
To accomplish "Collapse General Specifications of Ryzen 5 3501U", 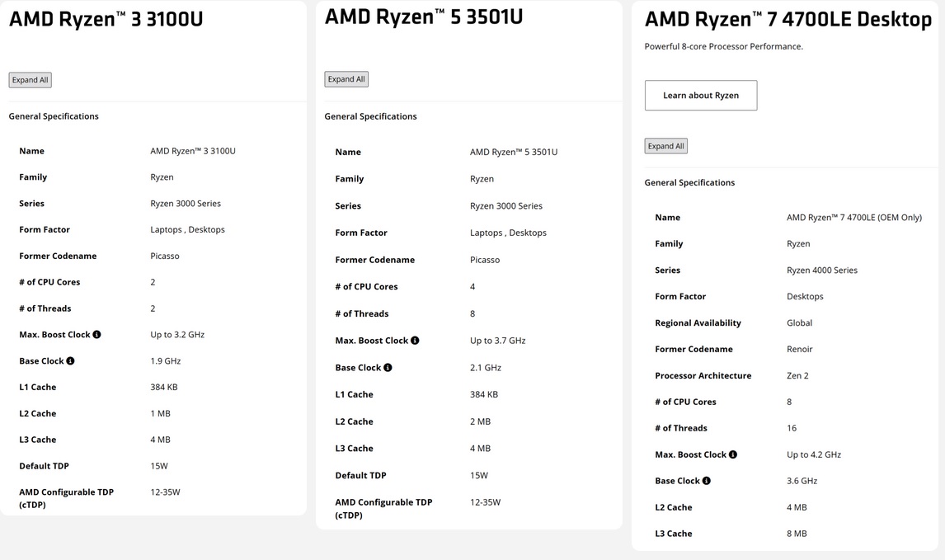I will click(x=370, y=116).
